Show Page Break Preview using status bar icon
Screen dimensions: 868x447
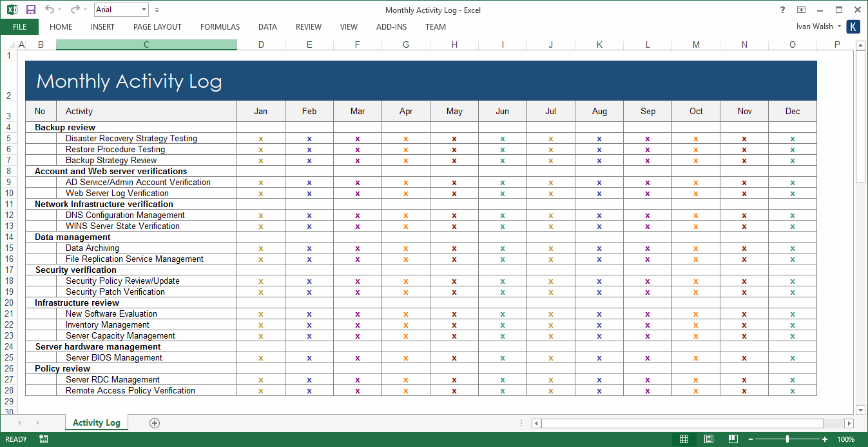(733, 439)
